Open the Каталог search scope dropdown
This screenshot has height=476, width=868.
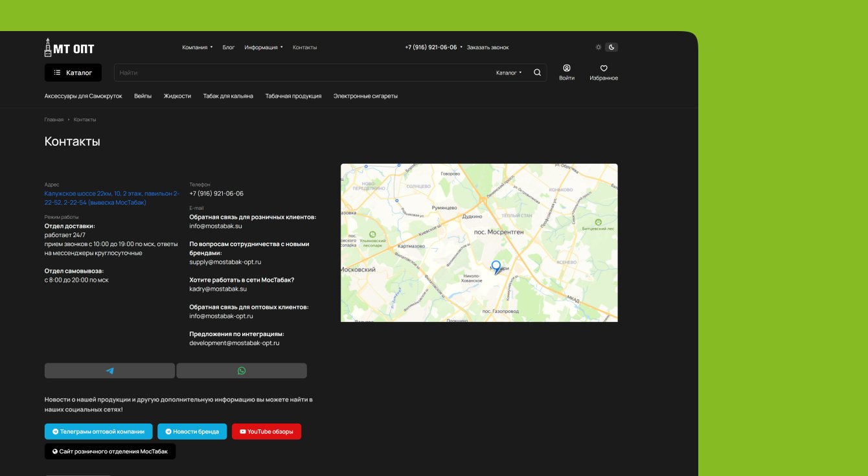(x=508, y=73)
